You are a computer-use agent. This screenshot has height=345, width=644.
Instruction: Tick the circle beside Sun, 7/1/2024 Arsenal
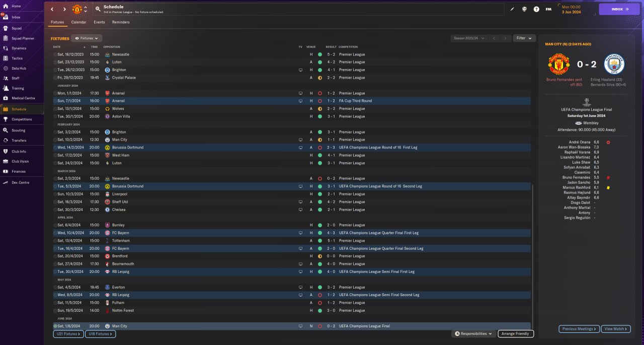[55, 101]
